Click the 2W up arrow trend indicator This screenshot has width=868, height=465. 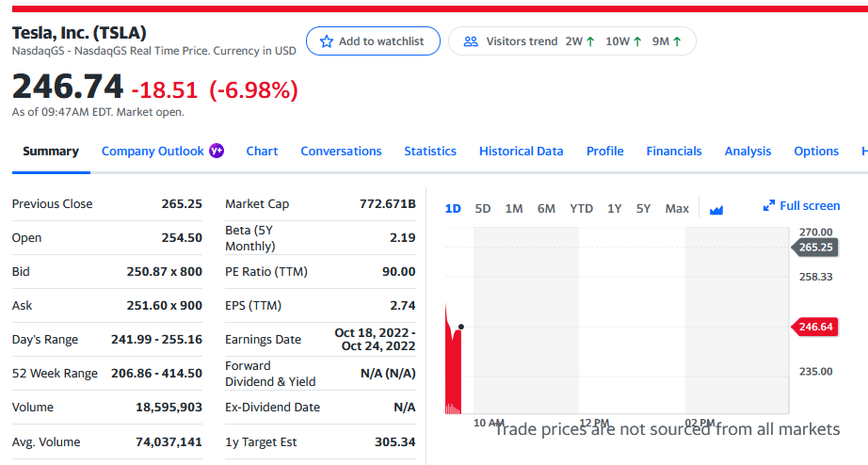(x=590, y=41)
